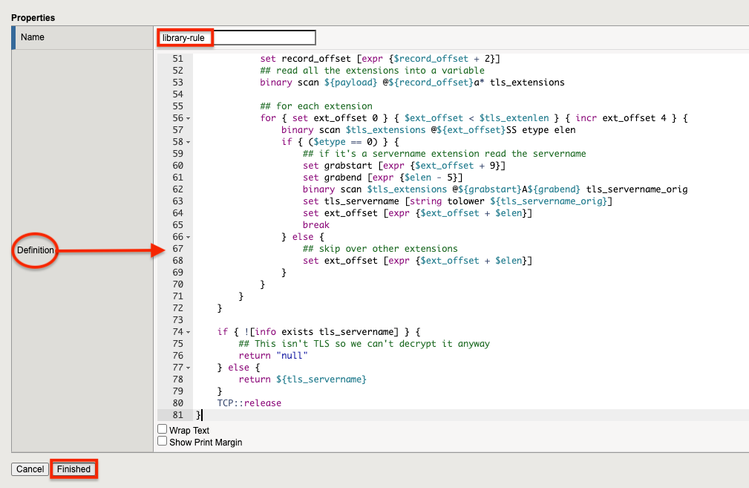The image size is (749, 488).
Task: Toggle the Show Print Margin checkbox
Action: pyautogui.click(x=163, y=442)
